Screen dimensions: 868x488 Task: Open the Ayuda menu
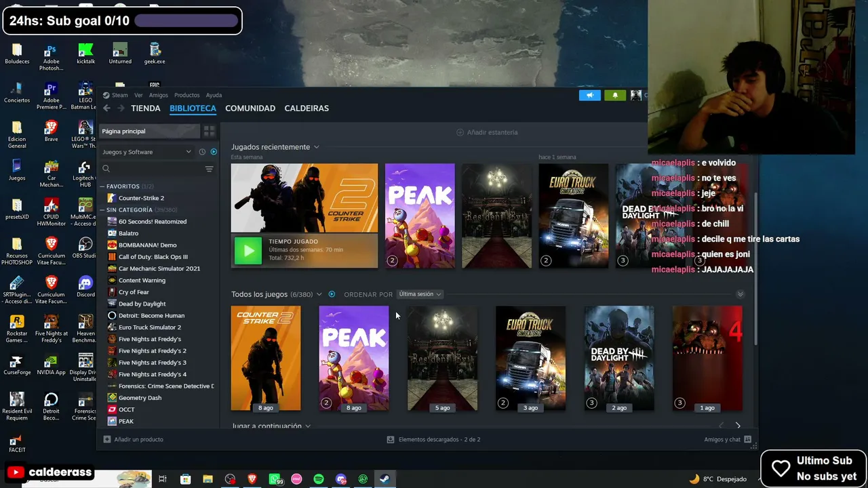click(x=214, y=96)
